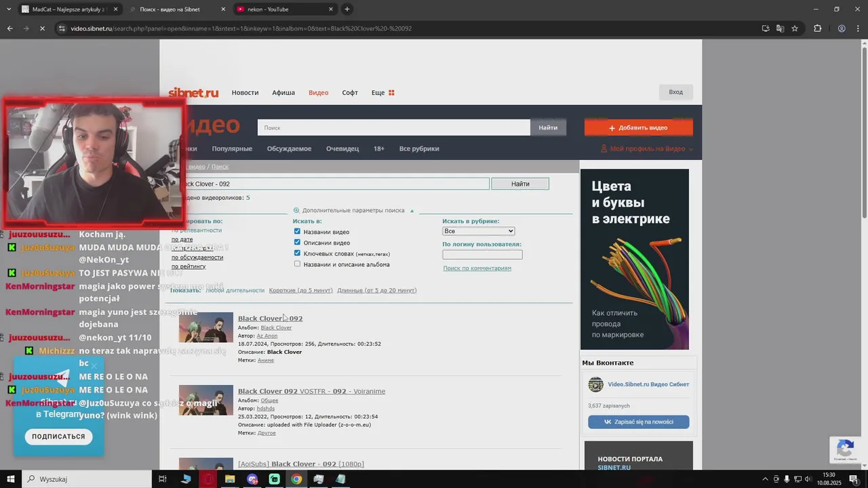This screenshot has height=488, width=868.
Task: Open the Windows Start menu
Action: pos(10,479)
